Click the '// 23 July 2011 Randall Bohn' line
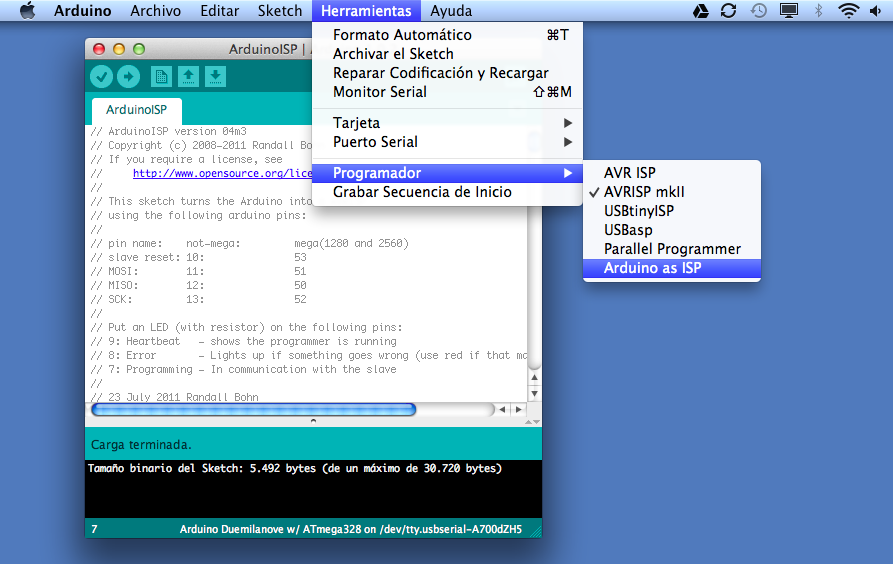893x564 pixels. [175, 397]
